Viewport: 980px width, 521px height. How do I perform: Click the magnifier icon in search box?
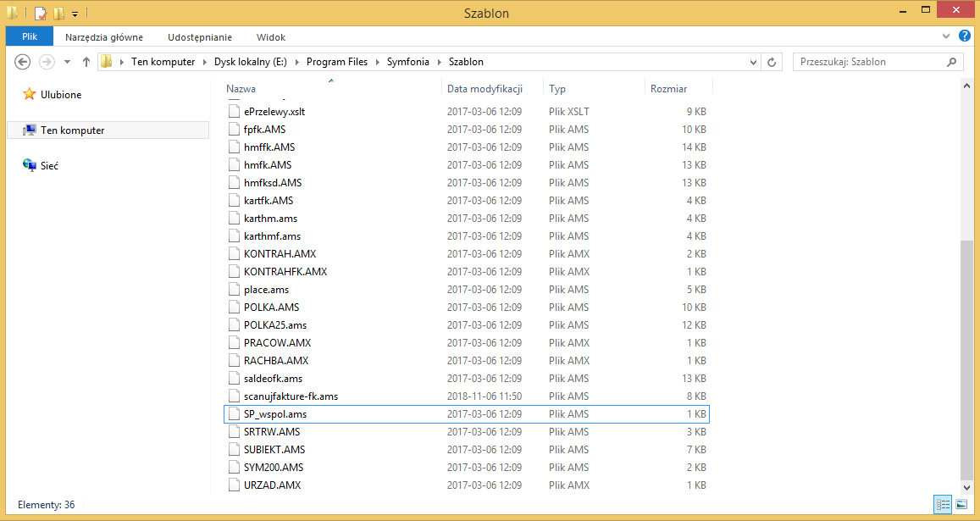[x=952, y=62]
